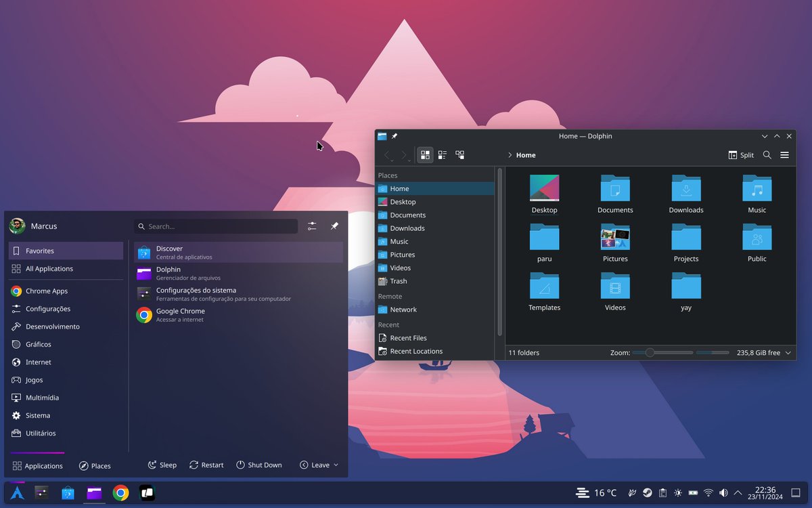This screenshot has height=508, width=812.
Task: Click the Marcus user avatar
Action: tap(18, 226)
